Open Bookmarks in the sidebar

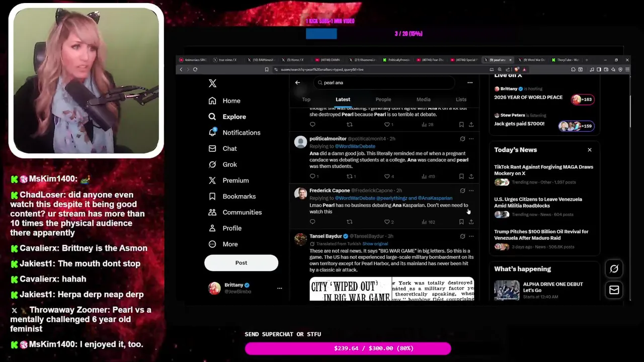tap(232, 197)
